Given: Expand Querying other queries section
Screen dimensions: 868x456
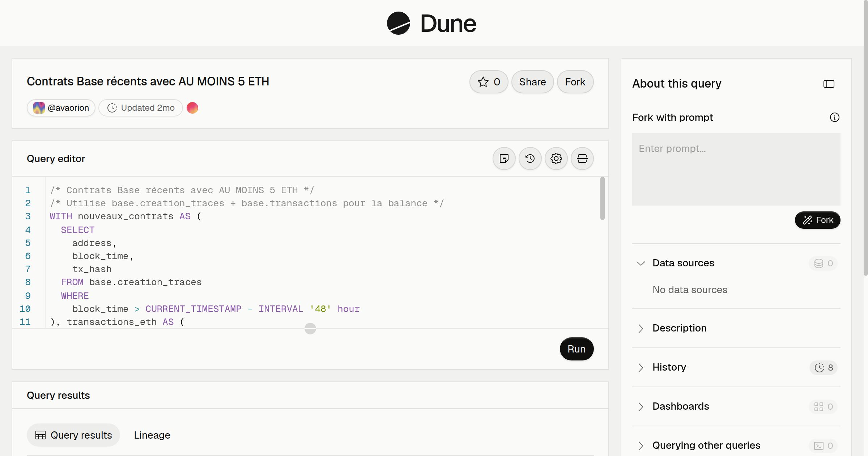Looking at the screenshot, I should point(736,446).
